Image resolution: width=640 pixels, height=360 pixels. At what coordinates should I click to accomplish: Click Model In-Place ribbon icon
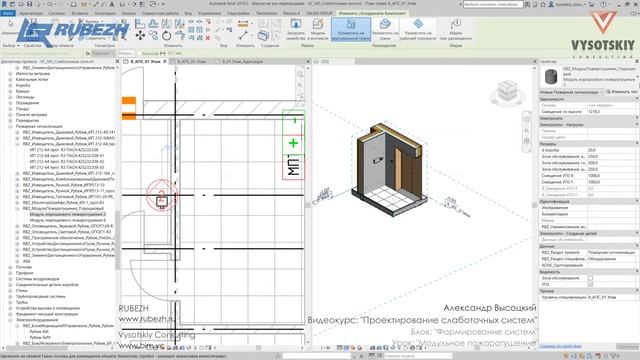click(317, 29)
